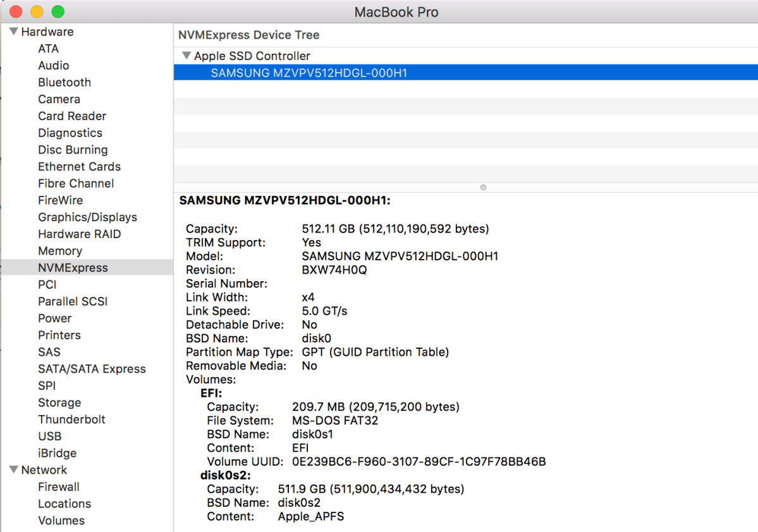Open USB device info

[x=50, y=437]
